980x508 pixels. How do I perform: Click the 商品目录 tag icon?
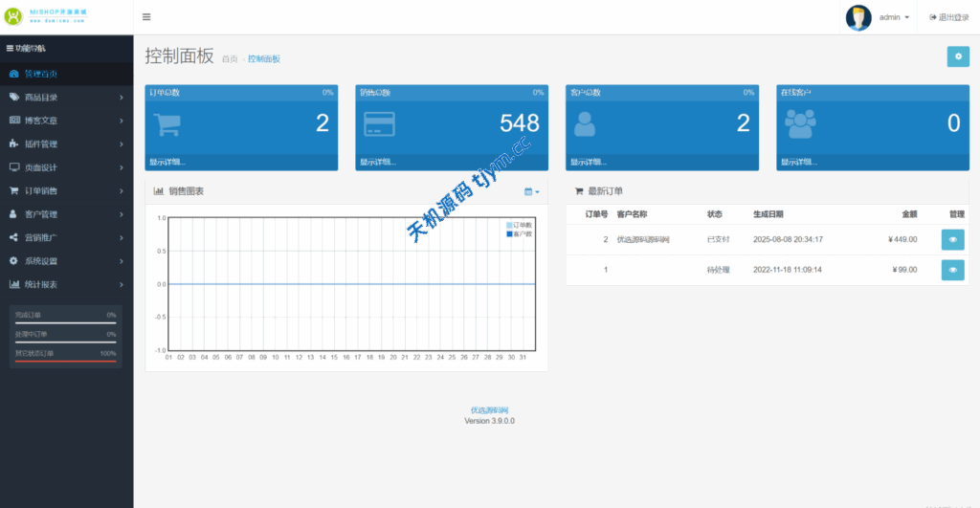click(13, 97)
